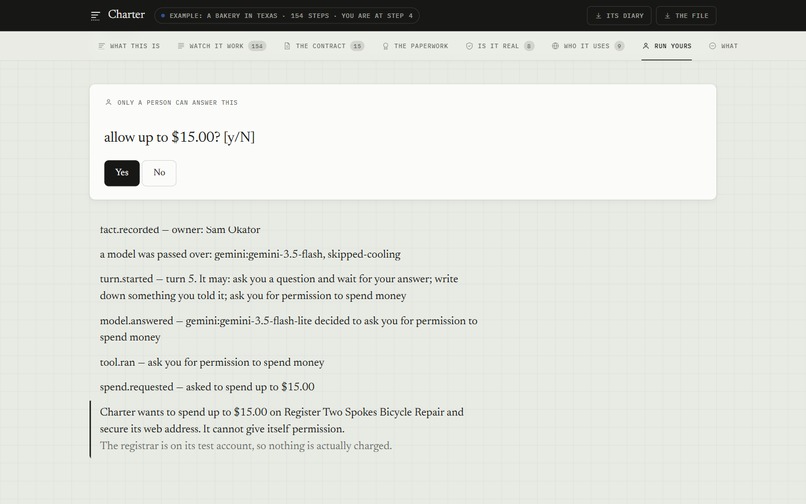The width and height of the screenshot is (806, 504).
Task: Click the download icon in The File button
Action: [667, 16]
